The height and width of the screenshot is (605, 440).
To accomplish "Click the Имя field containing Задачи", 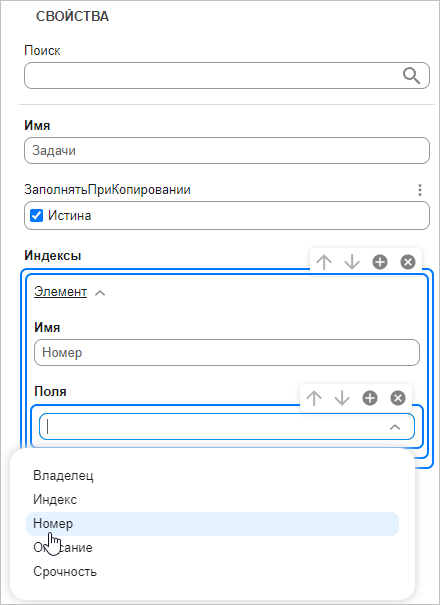I will click(227, 150).
